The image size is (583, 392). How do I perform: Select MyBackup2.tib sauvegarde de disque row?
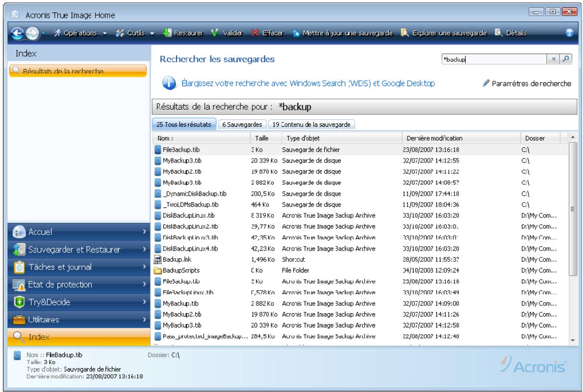(360, 172)
